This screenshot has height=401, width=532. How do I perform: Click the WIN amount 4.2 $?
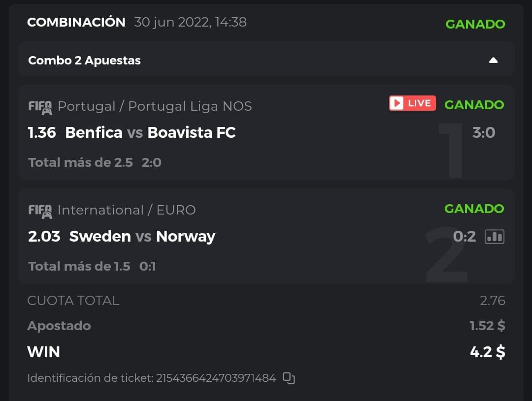[487, 352]
